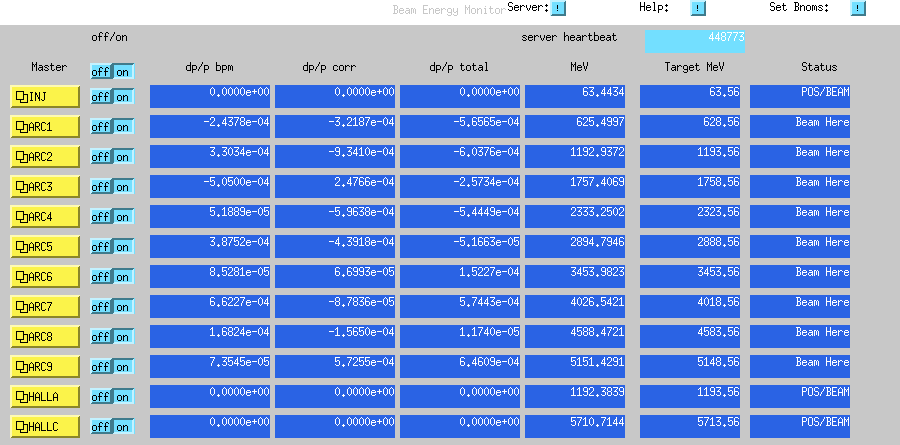The width and height of the screenshot is (900, 445).
Task: Toggle the INJ off/on switch
Action: coord(112,96)
